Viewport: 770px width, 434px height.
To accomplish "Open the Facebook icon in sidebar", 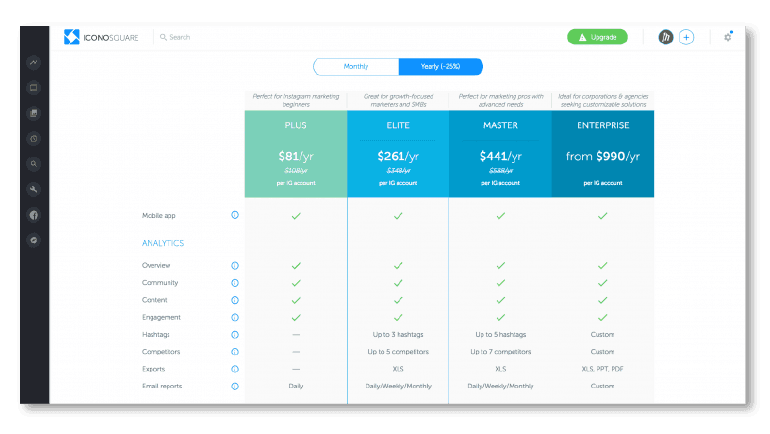I will tap(33, 215).
